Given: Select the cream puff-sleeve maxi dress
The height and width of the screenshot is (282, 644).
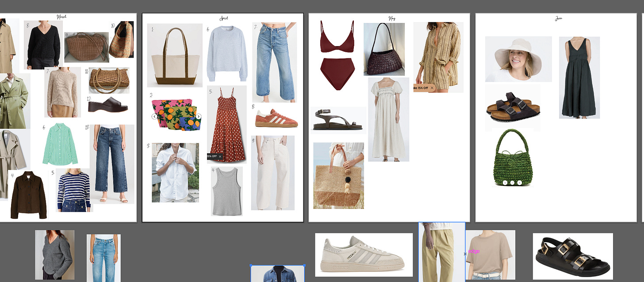Looking at the screenshot, I should click(388, 120).
